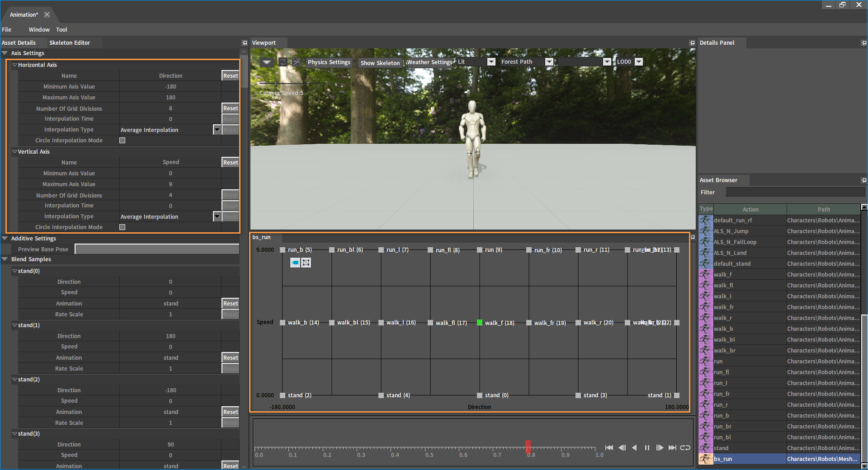Collapse the stand(2) sample
The image size is (868, 470).
[x=14, y=379]
